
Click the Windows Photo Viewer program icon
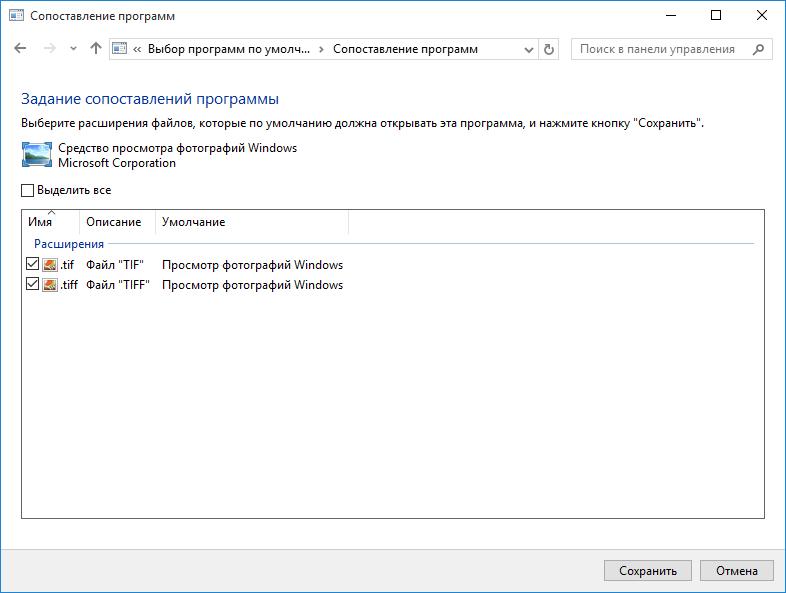pos(37,154)
